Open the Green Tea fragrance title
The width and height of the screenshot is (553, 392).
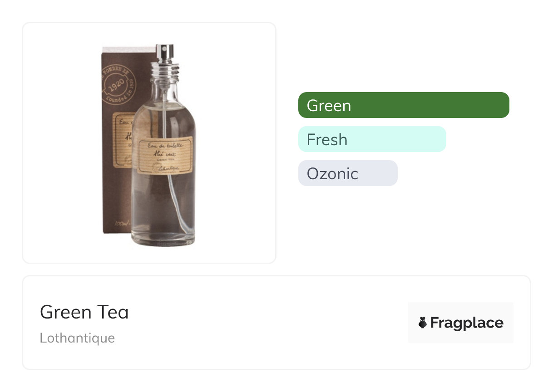pos(84,312)
